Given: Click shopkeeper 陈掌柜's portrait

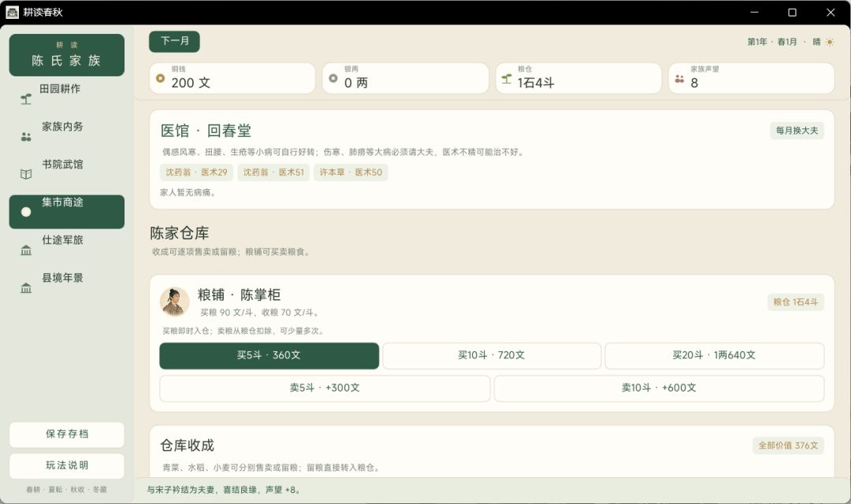Looking at the screenshot, I should click(x=175, y=302).
